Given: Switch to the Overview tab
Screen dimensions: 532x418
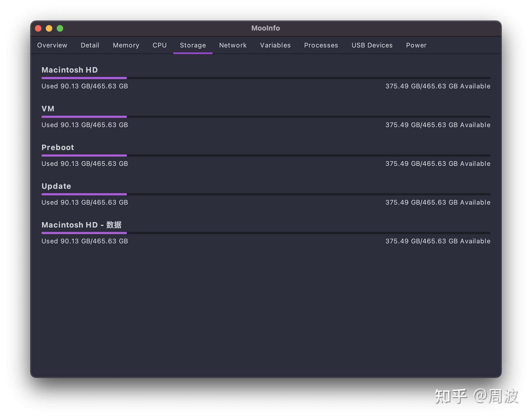Looking at the screenshot, I should pos(52,45).
